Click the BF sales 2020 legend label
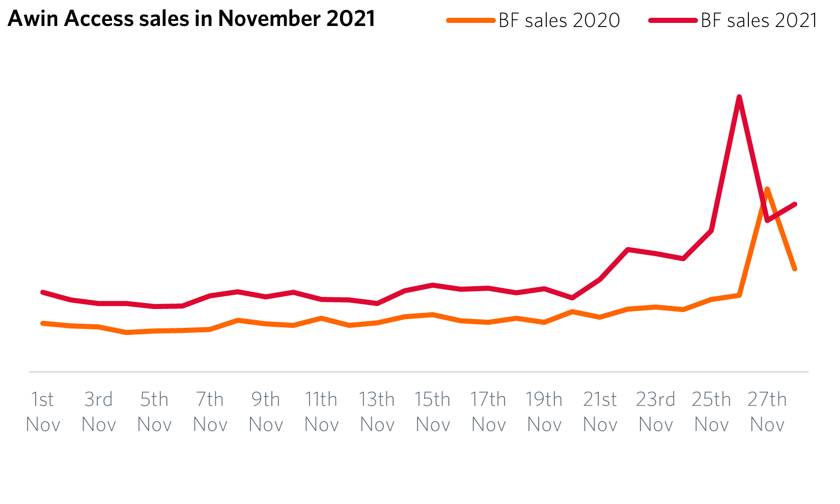The width and height of the screenshot is (840, 504). pos(559,20)
